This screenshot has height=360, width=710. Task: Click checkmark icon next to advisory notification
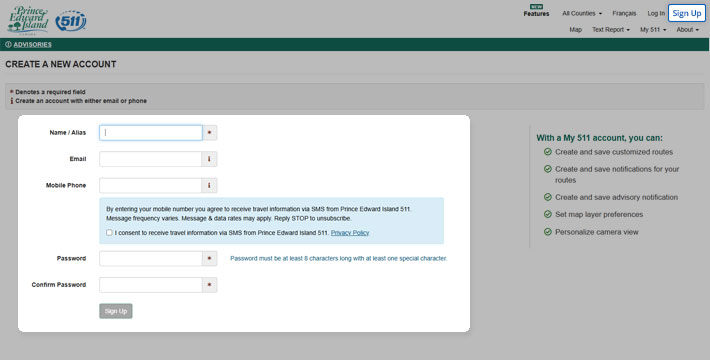click(x=547, y=197)
